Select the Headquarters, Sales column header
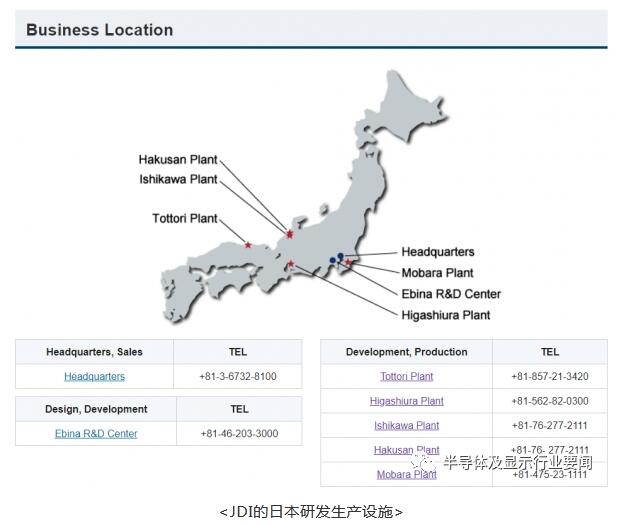The image size is (617, 525). 94,352
